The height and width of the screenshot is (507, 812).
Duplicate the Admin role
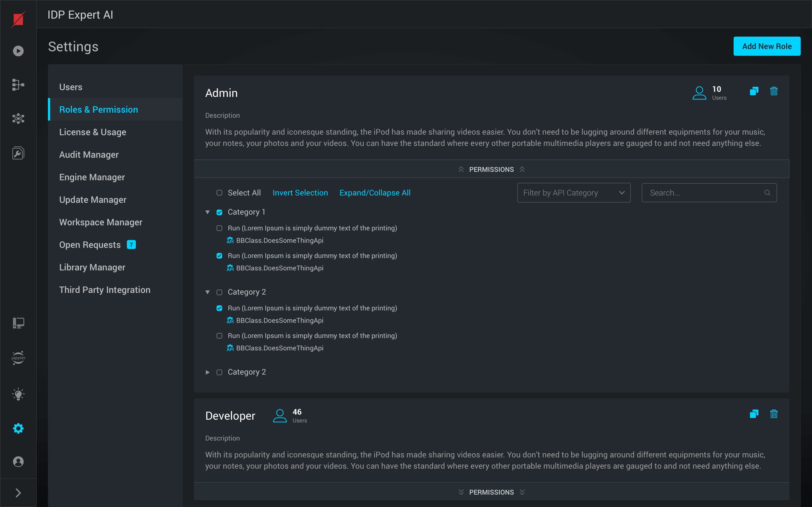754,91
